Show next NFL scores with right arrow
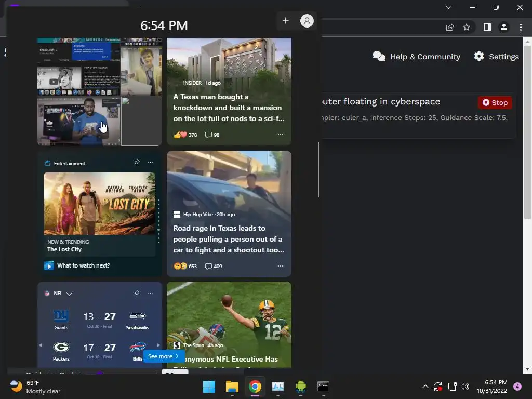Image resolution: width=532 pixels, height=399 pixels. (158, 345)
